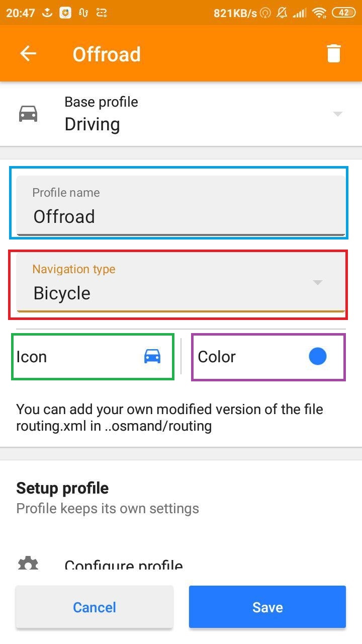Tap the Wi-Fi icon in status bar
The height and width of the screenshot is (644, 362).
(319, 13)
